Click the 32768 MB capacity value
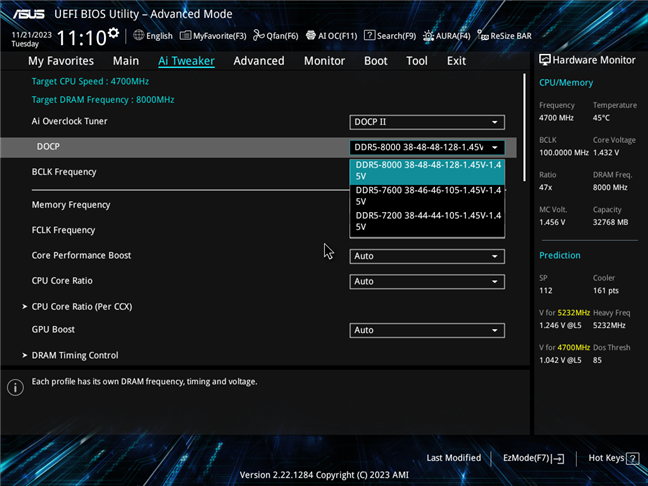648x486 pixels. 610,222
